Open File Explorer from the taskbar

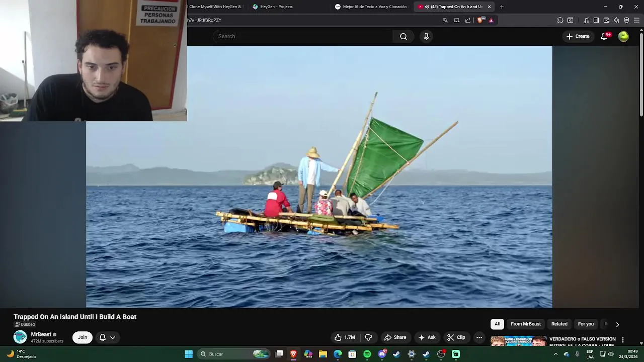tap(323, 354)
